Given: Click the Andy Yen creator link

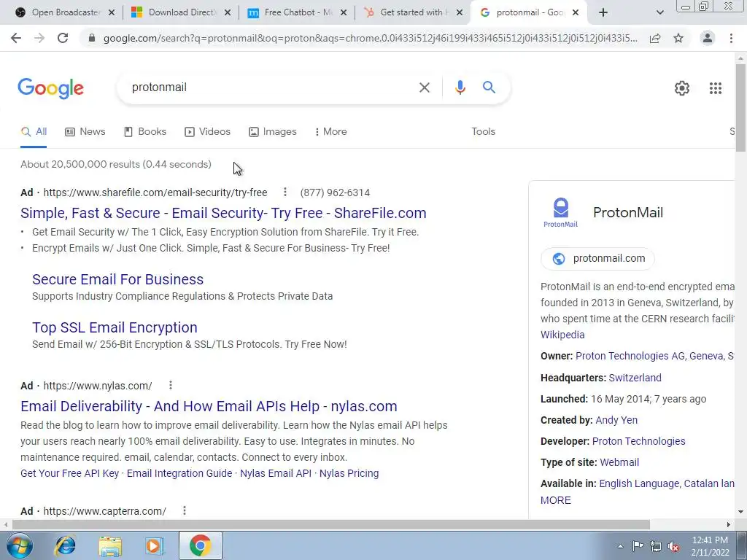Looking at the screenshot, I should (x=616, y=420).
